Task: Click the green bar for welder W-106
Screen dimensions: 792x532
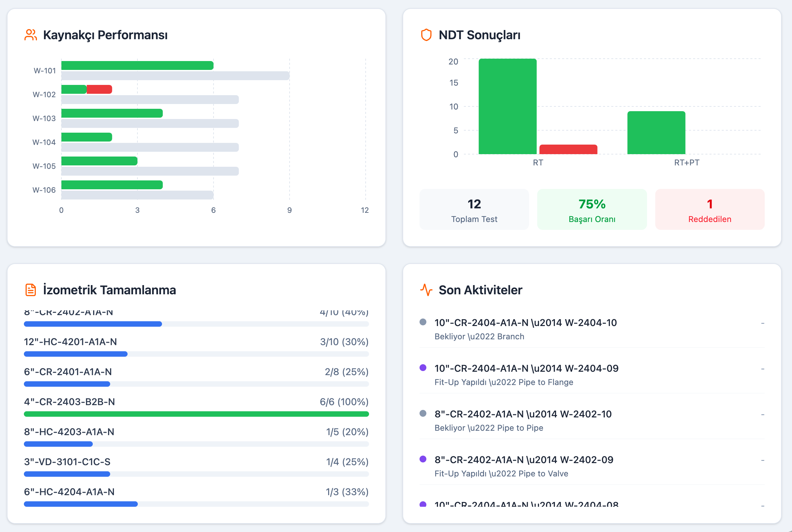Action: pyautogui.click(x=112, y=185)
